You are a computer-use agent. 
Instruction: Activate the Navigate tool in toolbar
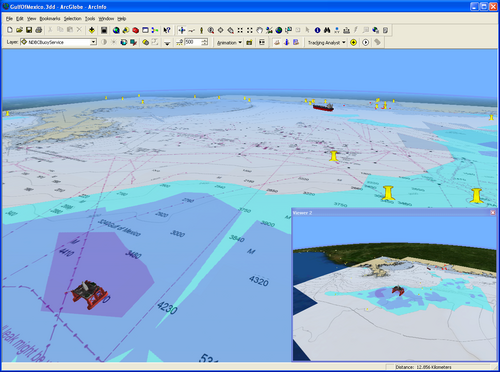[182, 30]
